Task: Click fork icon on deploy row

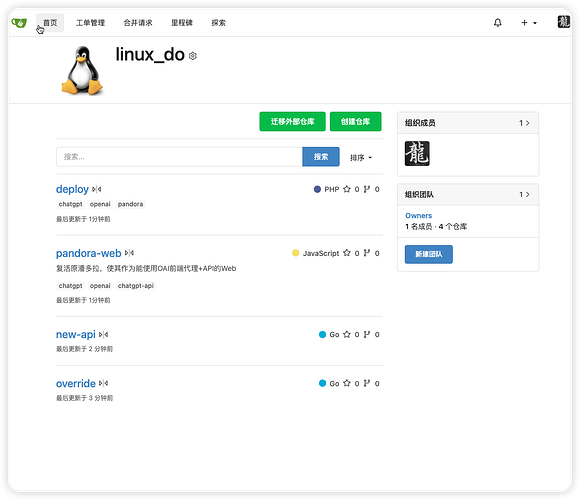Action: tap(367, 189)
